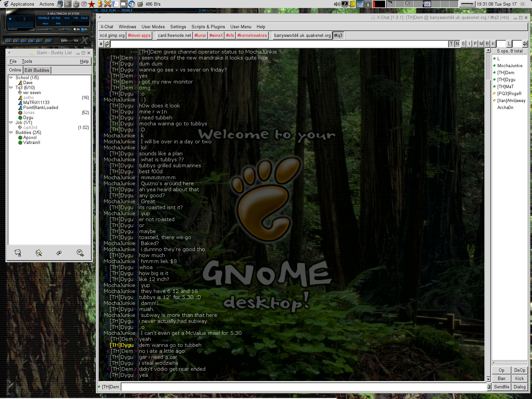Collapse the Tq3 buddy group
Viewport: 532px width, 399px height.
coord(11,88)
